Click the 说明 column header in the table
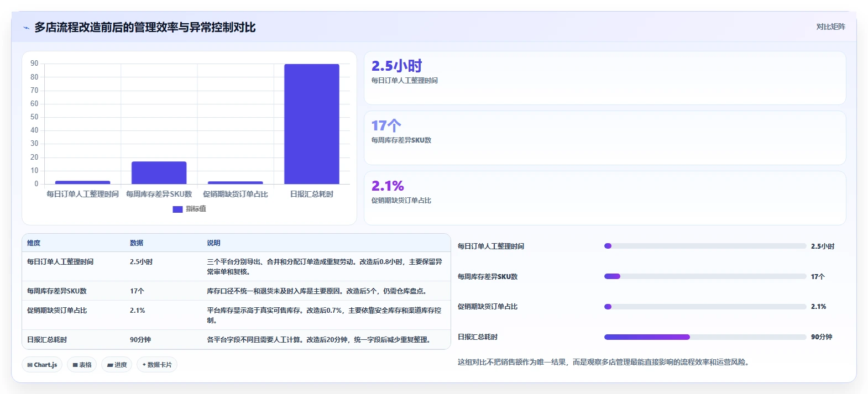868x394 pixels. coord(213,243)
